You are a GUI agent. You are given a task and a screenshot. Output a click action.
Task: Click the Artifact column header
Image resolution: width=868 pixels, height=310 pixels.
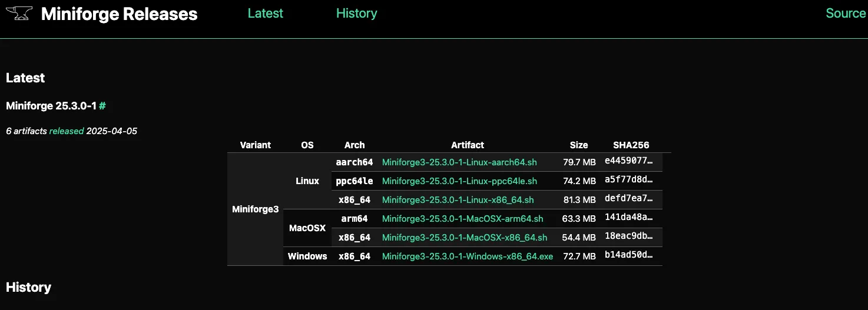(x=468, y=145)
